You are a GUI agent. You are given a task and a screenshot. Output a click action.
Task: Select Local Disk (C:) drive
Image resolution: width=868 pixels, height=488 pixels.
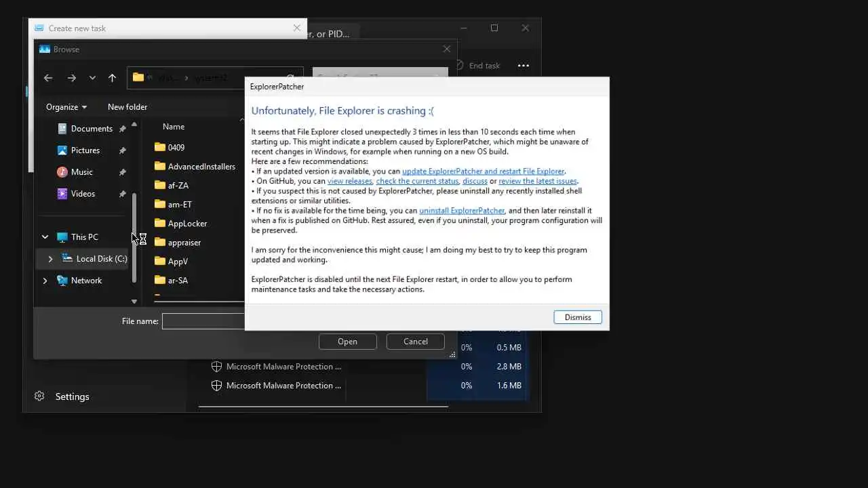tap(102, 259)
